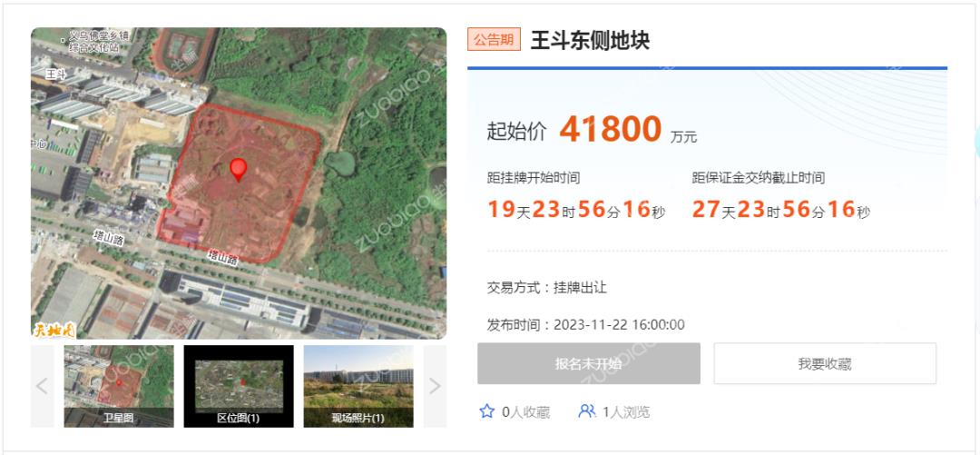Click the 41800 starting price
Viewport: 980px width, 455px height.
[x=611, y=130]
